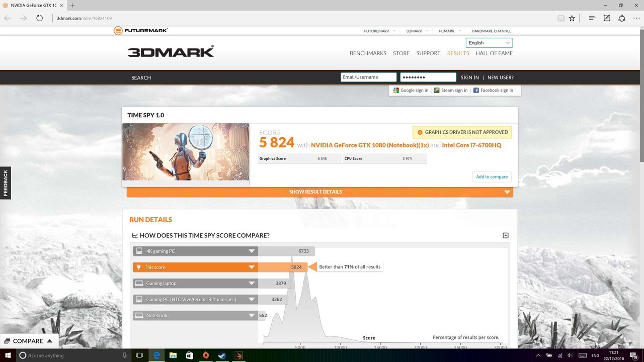Expand the Notebook comparison row

tap(195, 315)
